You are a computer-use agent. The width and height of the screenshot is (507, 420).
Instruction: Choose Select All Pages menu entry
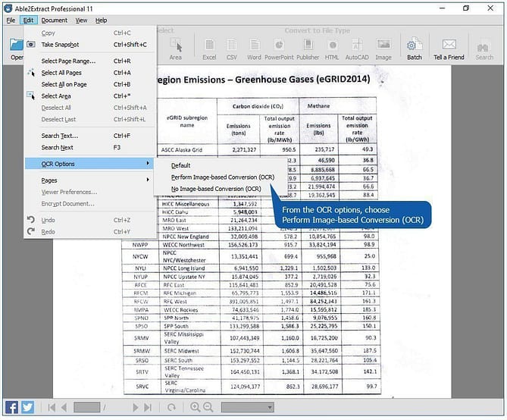[x=90, y=73]
